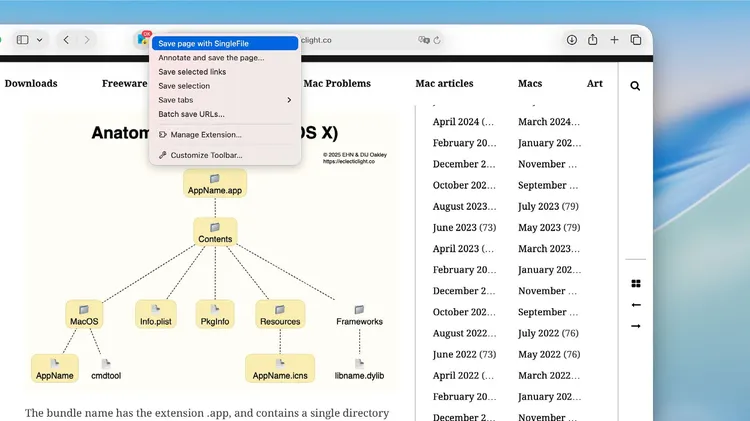Expand the Save tabs submenu
Image resolution: width=750 pixels, height=421 pixels.
(225, 100)
